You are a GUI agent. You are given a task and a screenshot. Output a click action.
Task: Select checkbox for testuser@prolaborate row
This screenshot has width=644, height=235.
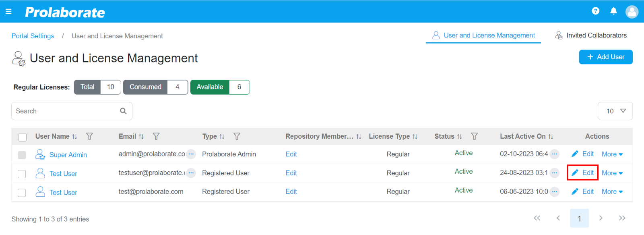(x=22, y=174)
